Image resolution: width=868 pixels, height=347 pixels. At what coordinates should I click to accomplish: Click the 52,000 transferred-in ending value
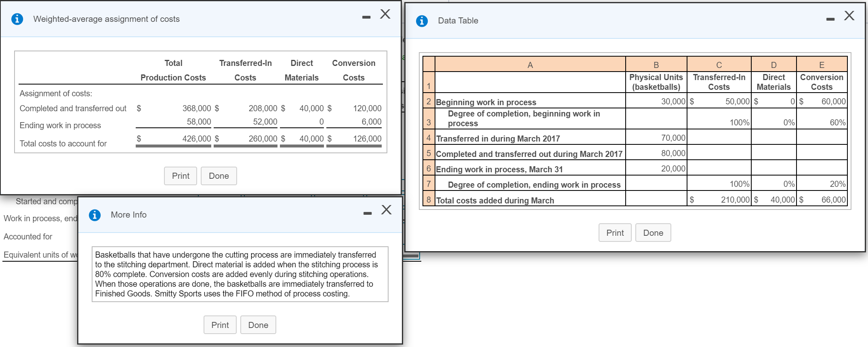[265, 122]
